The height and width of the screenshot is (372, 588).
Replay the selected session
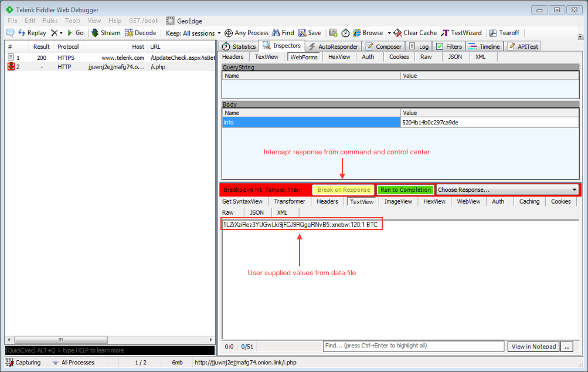32,33
